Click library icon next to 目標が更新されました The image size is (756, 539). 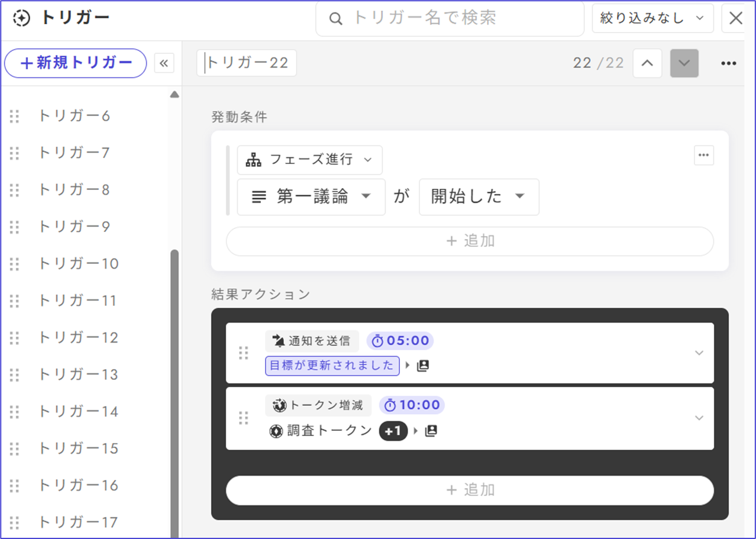pos(422,366)
